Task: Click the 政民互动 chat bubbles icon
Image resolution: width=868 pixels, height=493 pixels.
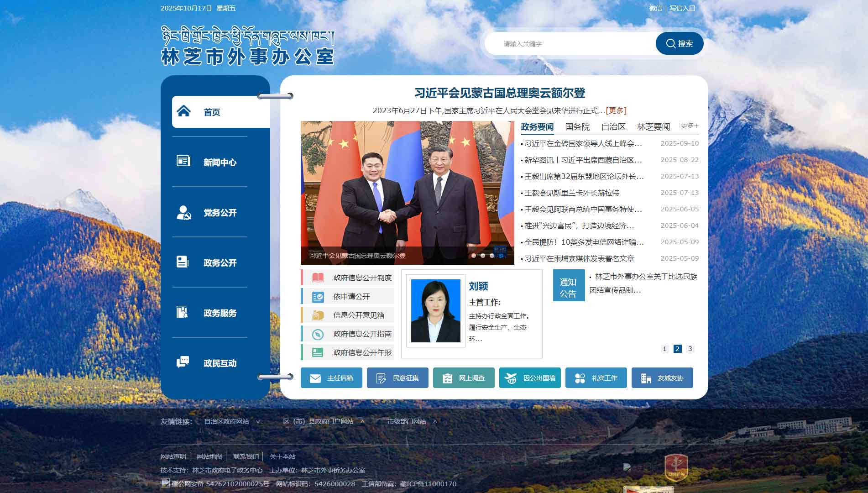Action: (183, 362)
